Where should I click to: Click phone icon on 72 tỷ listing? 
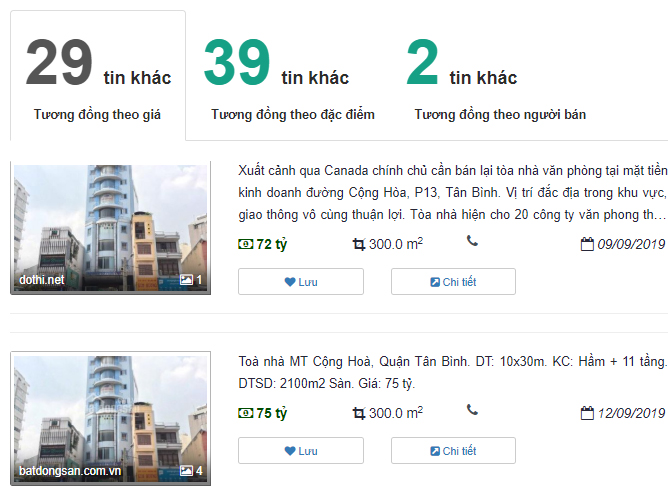pyautogui.click(x=472, y=241)
